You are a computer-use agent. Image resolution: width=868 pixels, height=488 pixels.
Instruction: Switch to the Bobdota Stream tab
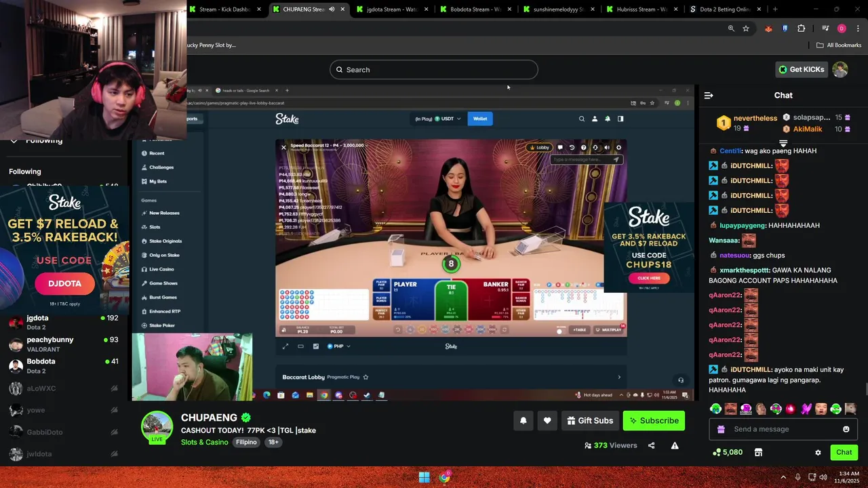click(x=475, y=9)
